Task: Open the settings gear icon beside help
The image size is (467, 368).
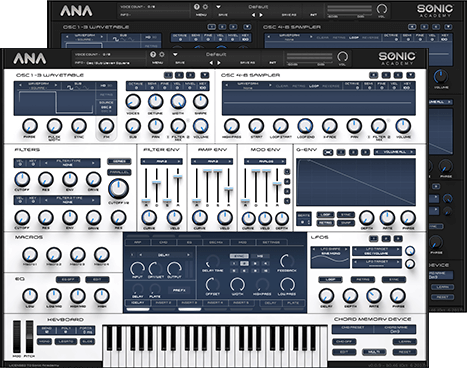Action: coord(161,54)
